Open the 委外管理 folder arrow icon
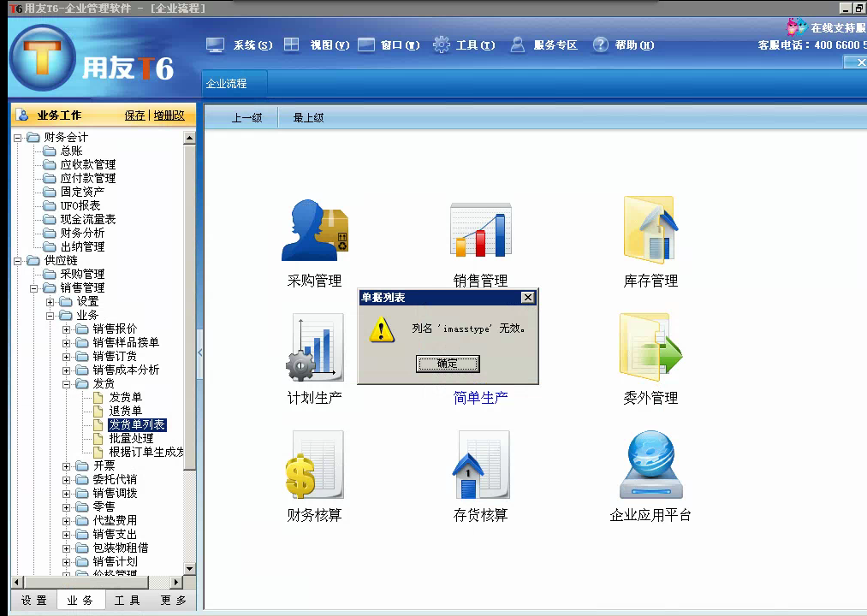The height and width of the screenshot is (616, 867). coord(650,347)
